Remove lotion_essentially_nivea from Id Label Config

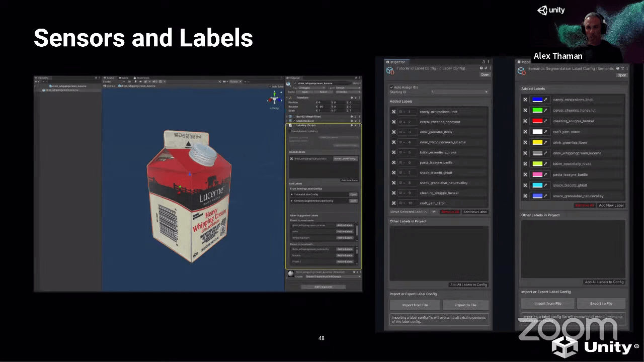(393, 152)
